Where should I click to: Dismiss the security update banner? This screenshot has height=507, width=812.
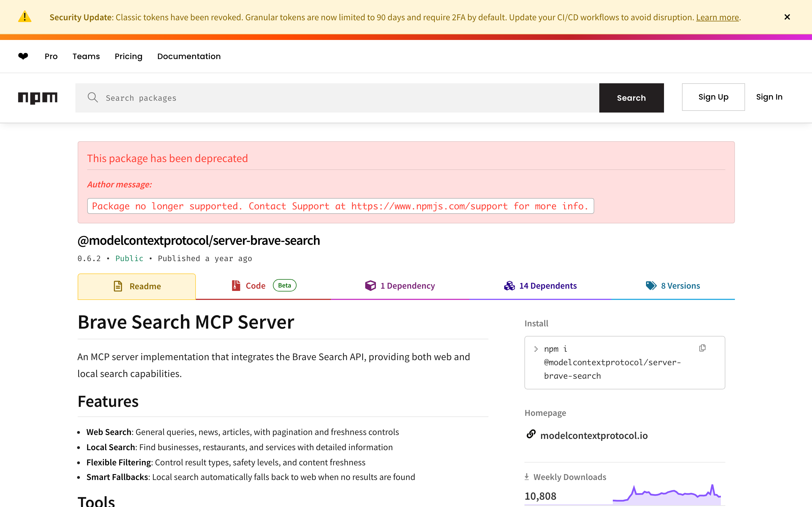tap(787, 17)
